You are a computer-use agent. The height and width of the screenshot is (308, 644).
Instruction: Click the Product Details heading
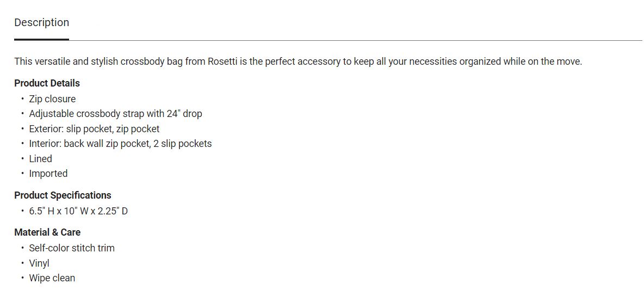(47, 83)
